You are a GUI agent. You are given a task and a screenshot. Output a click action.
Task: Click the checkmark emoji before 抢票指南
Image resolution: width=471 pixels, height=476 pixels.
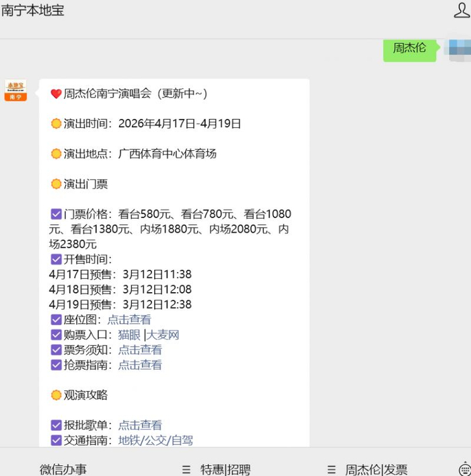coord(56,365)
